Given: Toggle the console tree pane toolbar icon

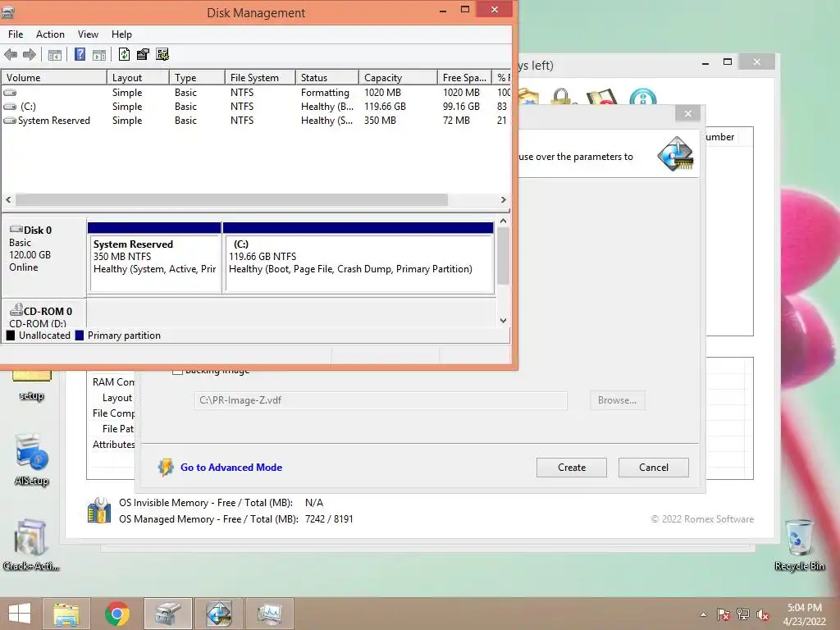Looking at the screenshot, I should point(55,55).
